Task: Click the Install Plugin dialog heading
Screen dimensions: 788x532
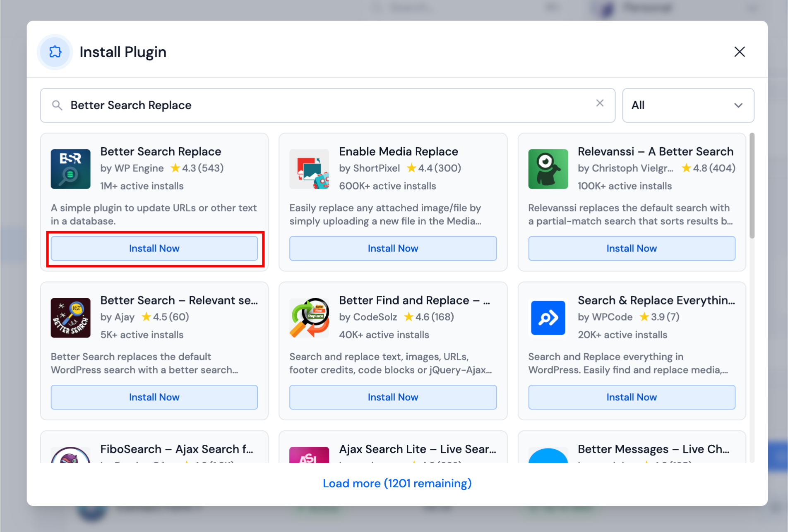Action: pos(123,52)
